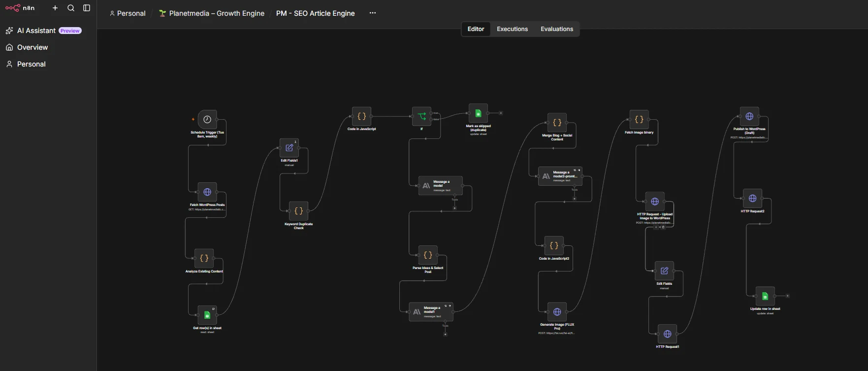Switch to the Executions tab
Image resolution: width=868 pixels, height=371 pixels.
coord(512,29)
